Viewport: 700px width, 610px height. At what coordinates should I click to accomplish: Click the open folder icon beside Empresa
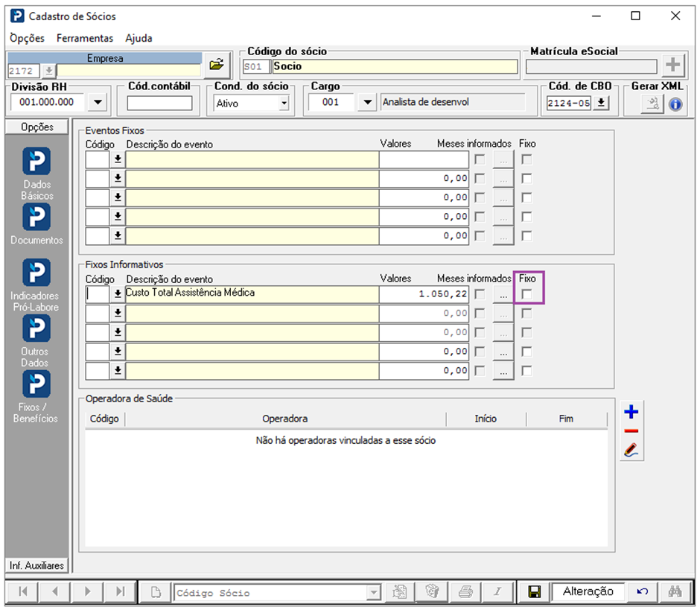[217, 65]
